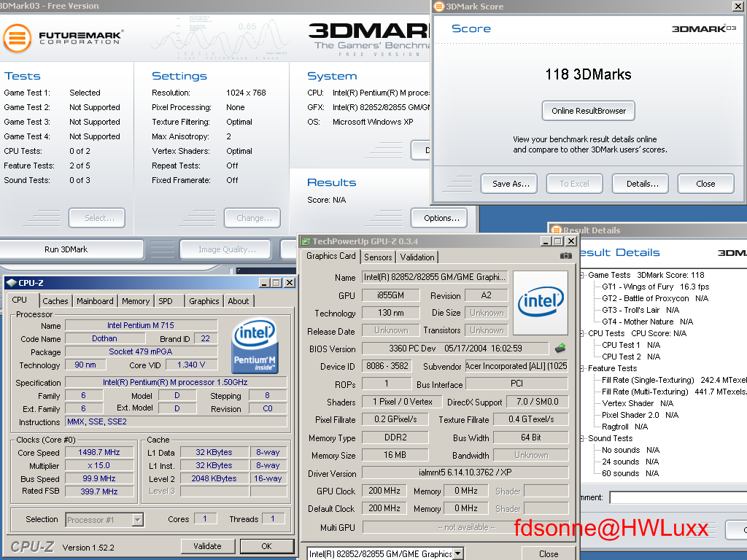747x560 pixels.
Task: Maximize the GPU-Z window
Action: click(x=558, y=241)
